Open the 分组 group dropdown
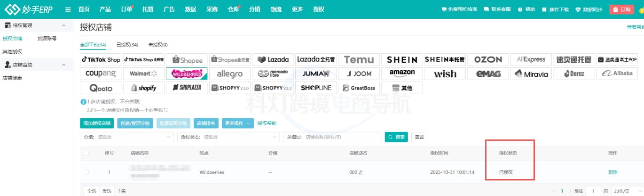The width and height of the screenshot is (644, 196). click(x=128, y=137)
